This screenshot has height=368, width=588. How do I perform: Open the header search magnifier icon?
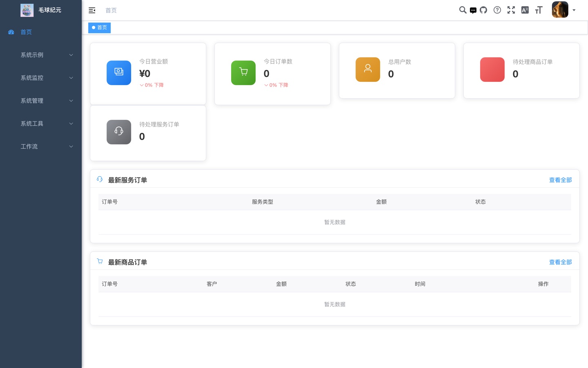(x=463, y=10)
